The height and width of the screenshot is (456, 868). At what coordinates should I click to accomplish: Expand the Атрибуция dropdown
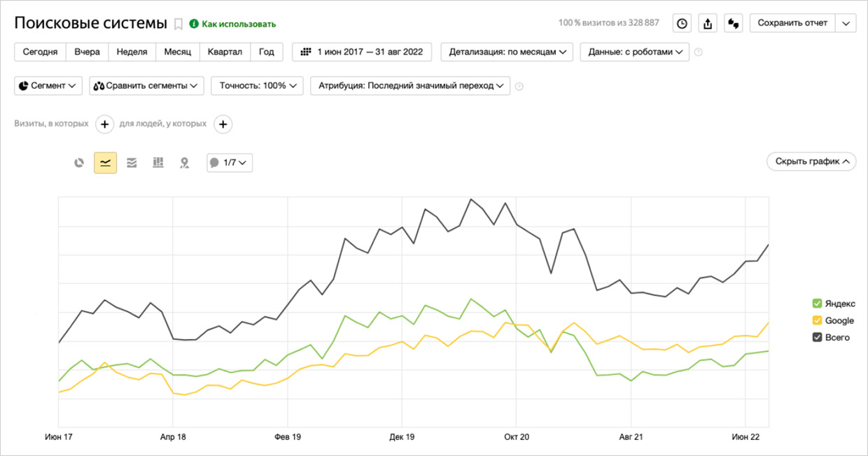[x=410, y=86]
